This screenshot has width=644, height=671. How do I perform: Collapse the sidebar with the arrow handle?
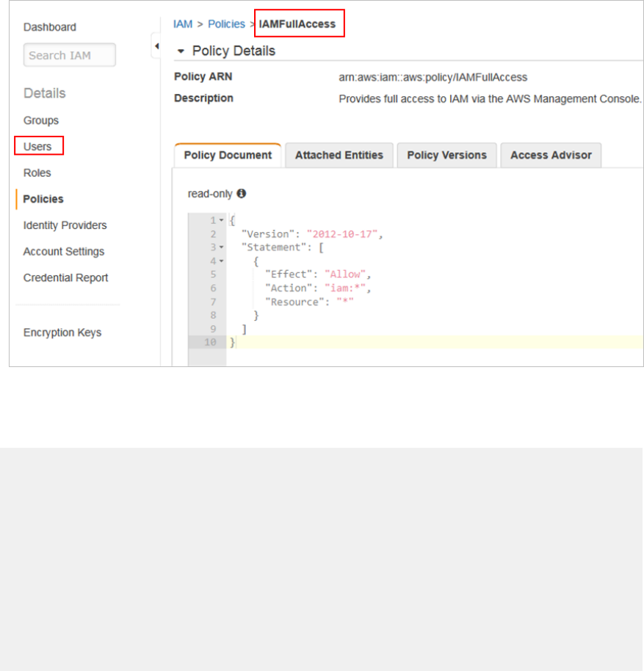pyautogui.click(x=156, y=46)
